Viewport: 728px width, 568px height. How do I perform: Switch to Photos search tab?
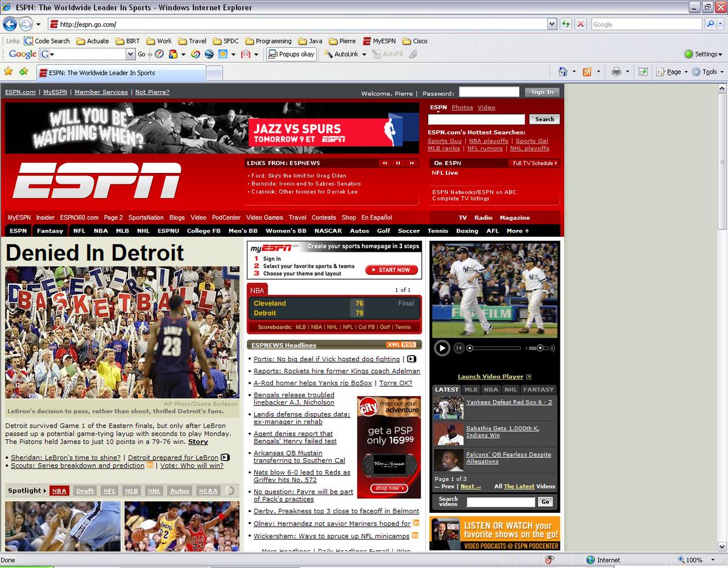point(462,107)
